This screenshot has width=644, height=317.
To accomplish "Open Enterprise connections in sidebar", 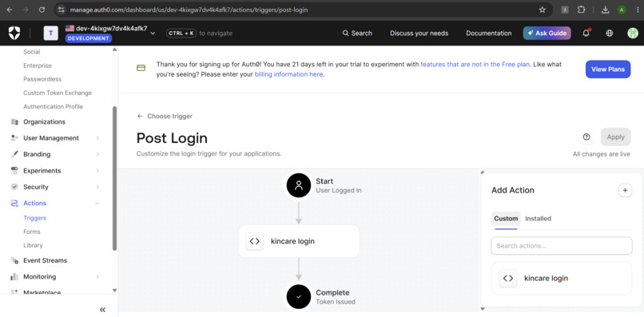I will (38, 65).
